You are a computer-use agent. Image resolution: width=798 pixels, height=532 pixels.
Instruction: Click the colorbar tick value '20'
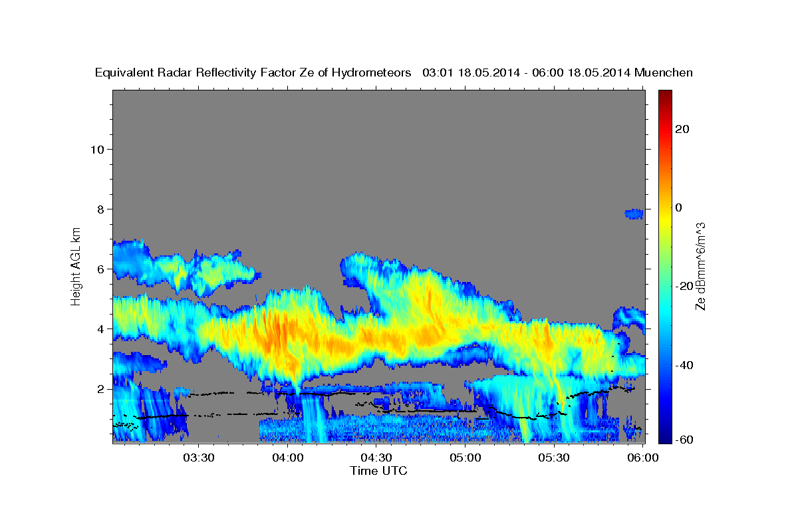[682, 129]
